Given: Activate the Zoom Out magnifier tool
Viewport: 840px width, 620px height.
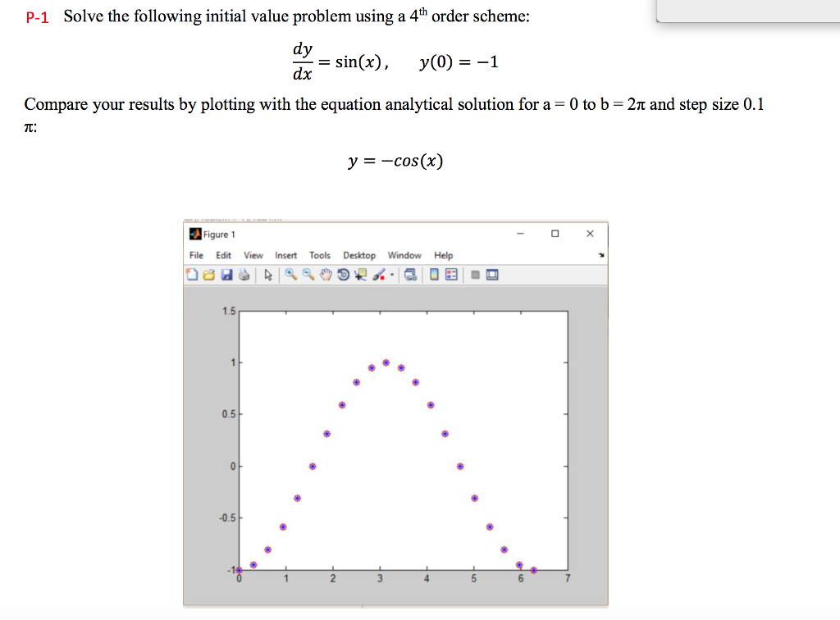Looking at the screenshot, I should (x=308, y=275).
